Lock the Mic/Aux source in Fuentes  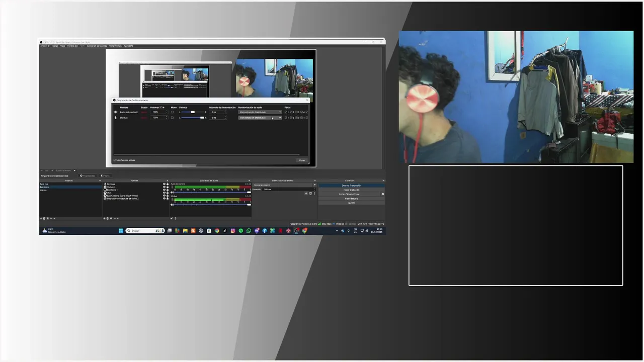pyautogui.click(x=168, y=184)
